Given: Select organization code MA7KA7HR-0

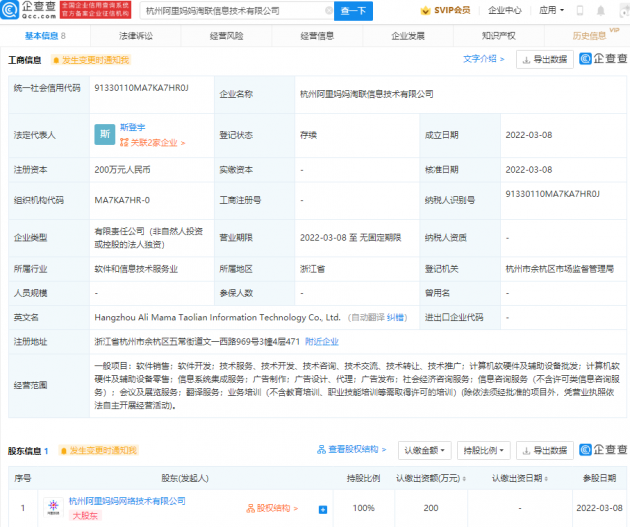Looking at the screenshot, I should (122, 200).
